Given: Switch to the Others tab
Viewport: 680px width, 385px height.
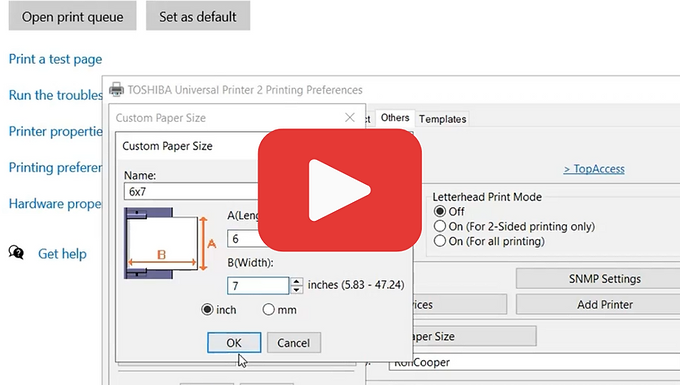Looking at the screenshot, I should pos(395,118).
